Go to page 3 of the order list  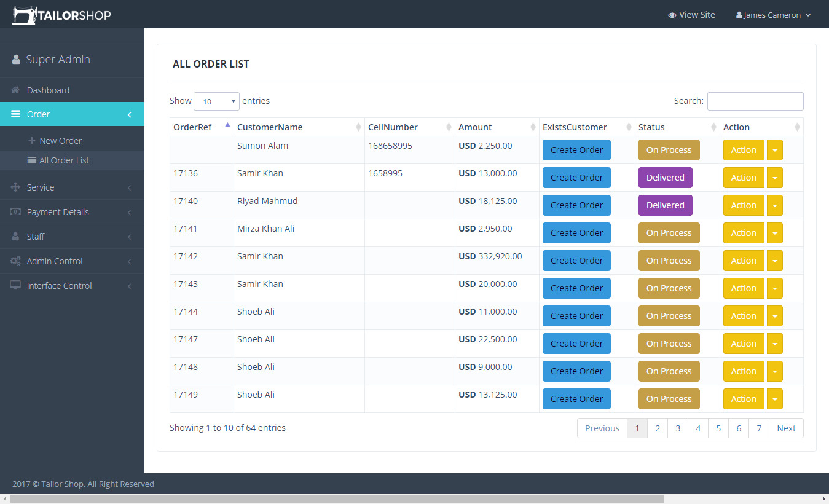pyautogui.click(x=677, y=428)
